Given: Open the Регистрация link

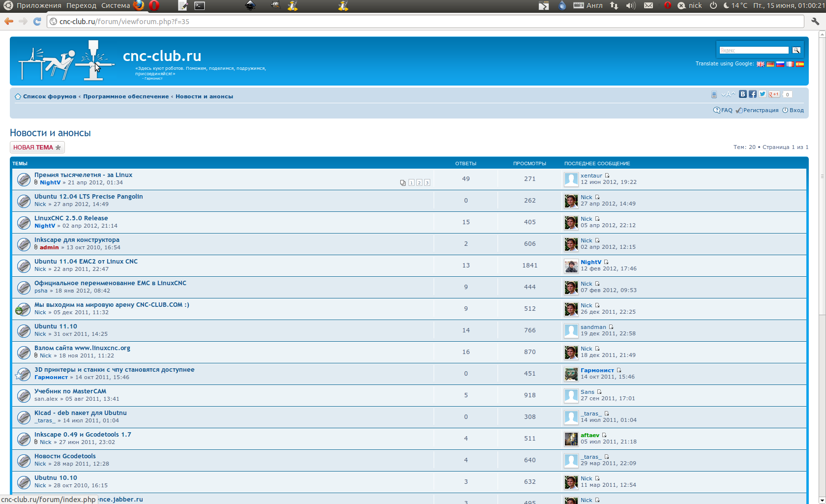Looking at the screenshot, I should [758, 110].
